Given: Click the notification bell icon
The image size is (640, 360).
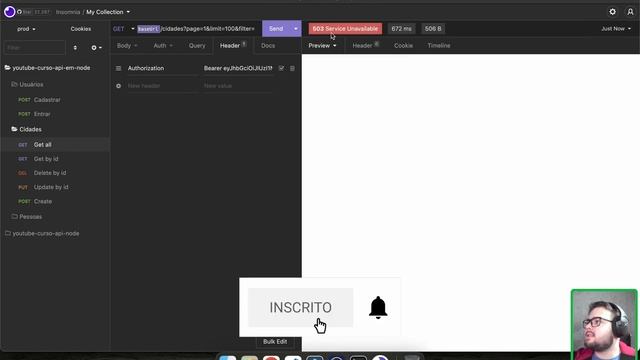Looking at the screenshot, I should [x=378, y=307].
